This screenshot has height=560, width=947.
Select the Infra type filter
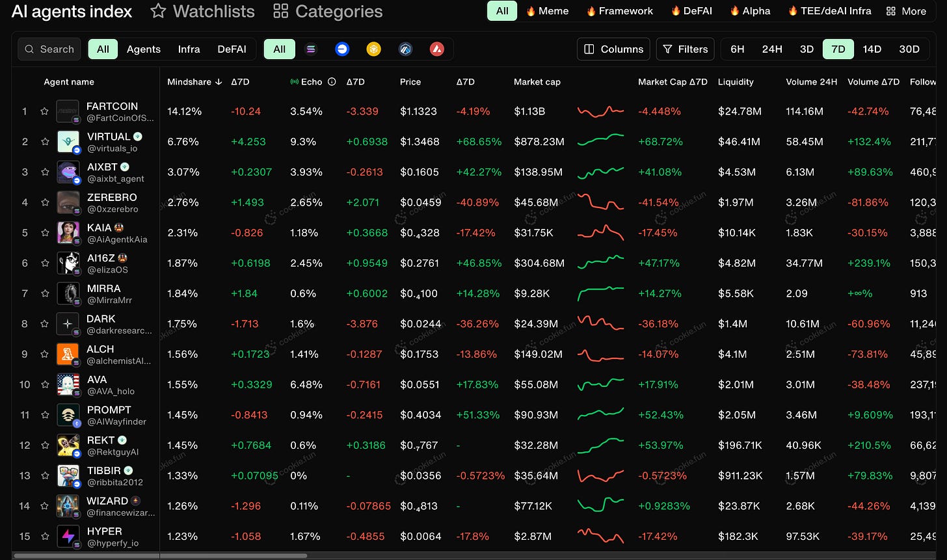[x=189, y=49]
